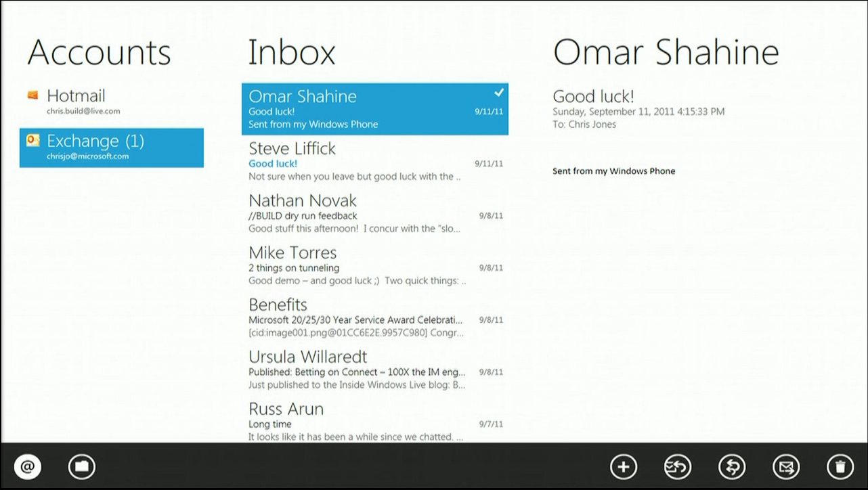Open Russ Arun's Long time email
Viewport: 868px width, 490px height.
point(375,421)
